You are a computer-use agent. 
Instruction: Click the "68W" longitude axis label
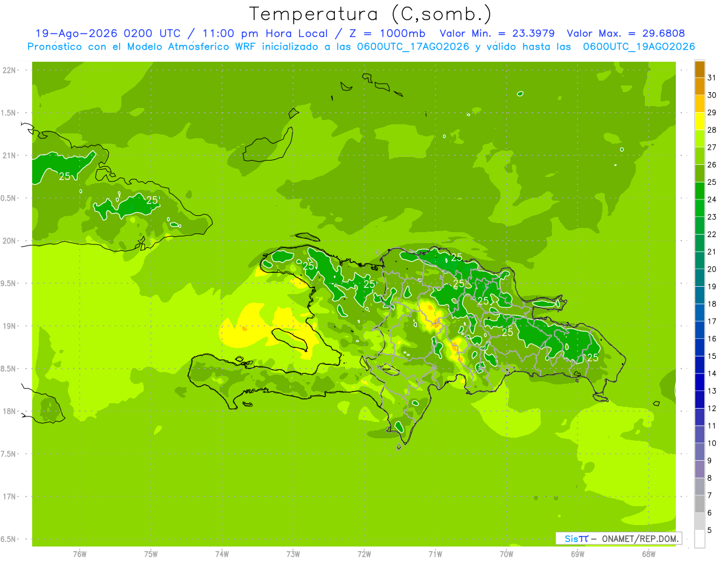[x=649, y=554]
